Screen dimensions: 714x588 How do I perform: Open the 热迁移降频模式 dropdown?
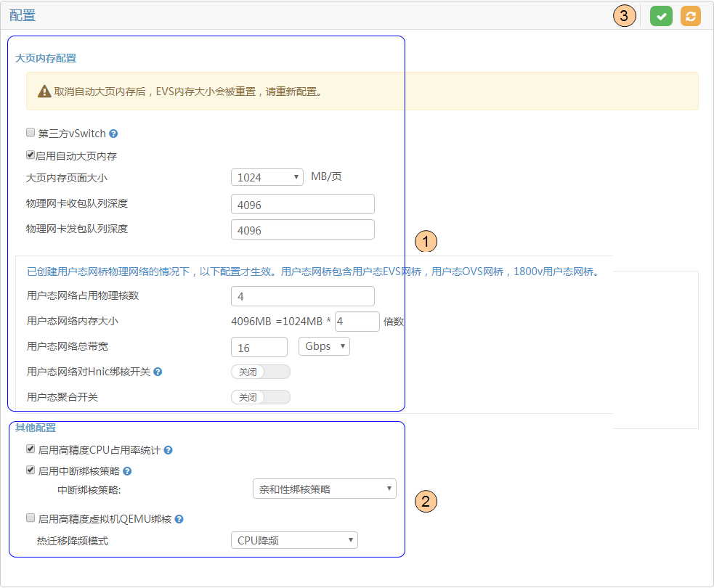tap(294, 540)
